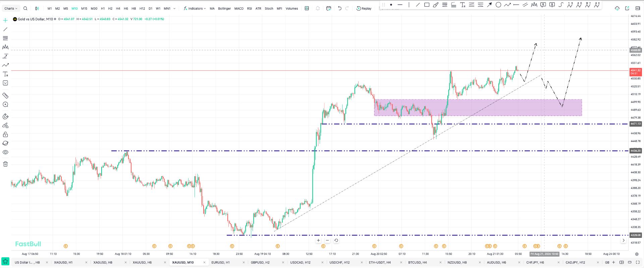The width and height of the screenshot is (644, 268).
Task: Select the circle drawing tool
Action: pos(498,5)
